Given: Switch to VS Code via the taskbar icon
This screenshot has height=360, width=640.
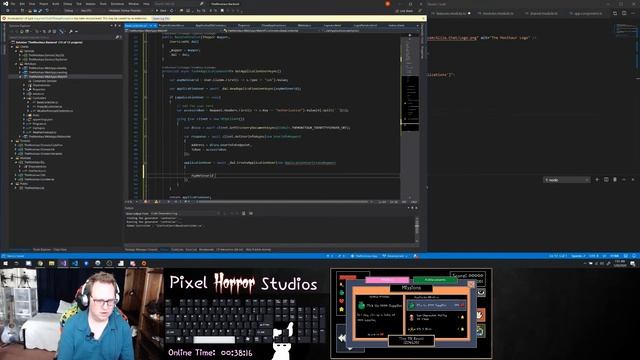Looking at the screenshot, I should tap(75, 264).
